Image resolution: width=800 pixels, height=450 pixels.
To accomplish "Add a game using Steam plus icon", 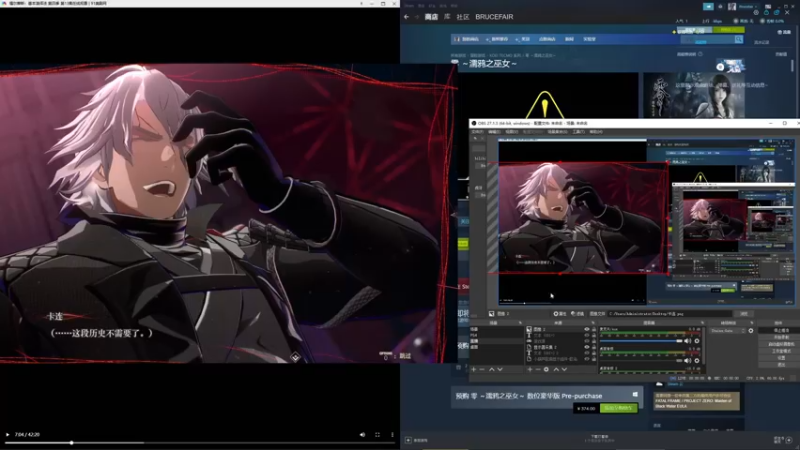I will (408, 440).
